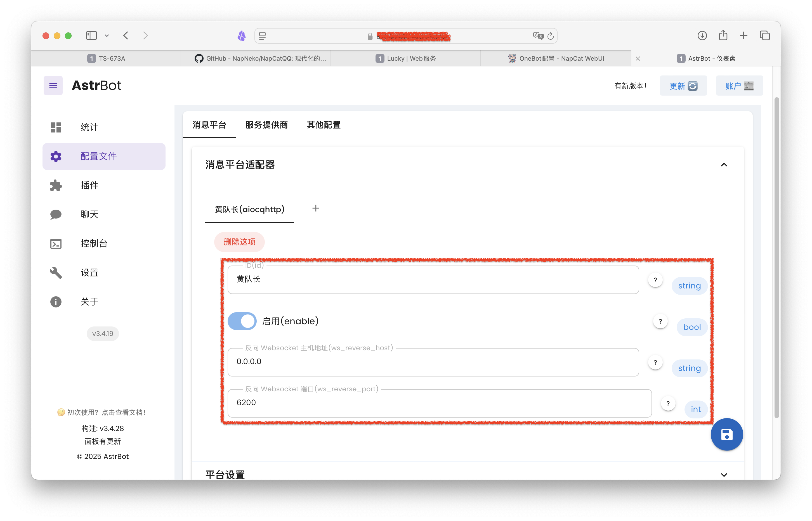
Task: Open docs via 初次使用？点击查看文档 link
Action: click(102, 412)
